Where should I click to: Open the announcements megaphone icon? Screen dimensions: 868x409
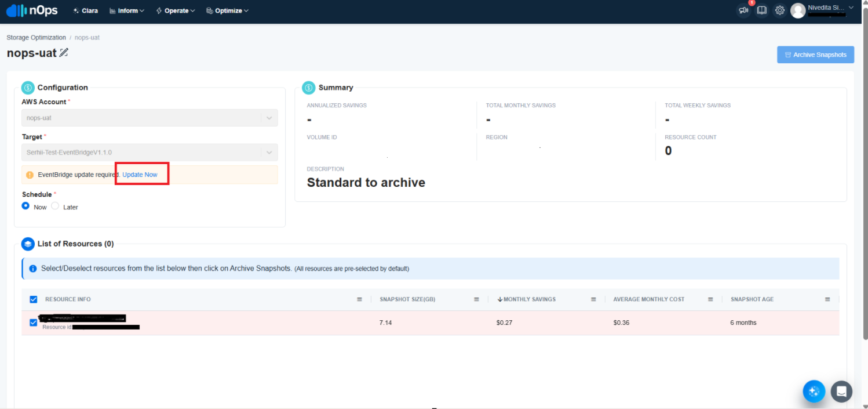tap(743, 10)
